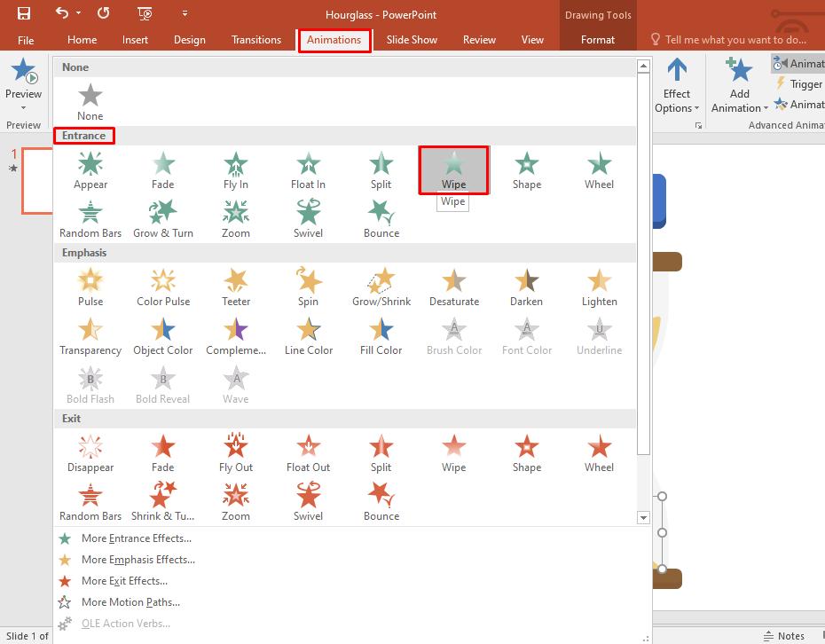This screenshot has height=644, width=825.
Task: Pick the Fly Out exit animation
Action: tap(235, 452)
